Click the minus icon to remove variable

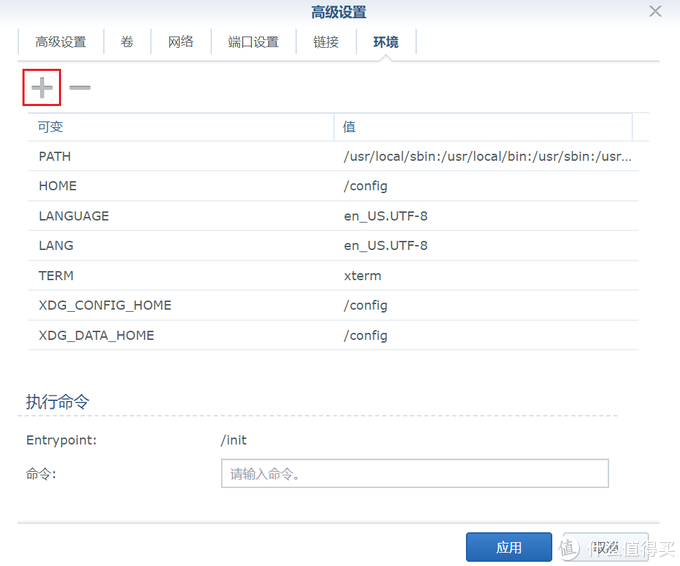click(x=80, y=88)
